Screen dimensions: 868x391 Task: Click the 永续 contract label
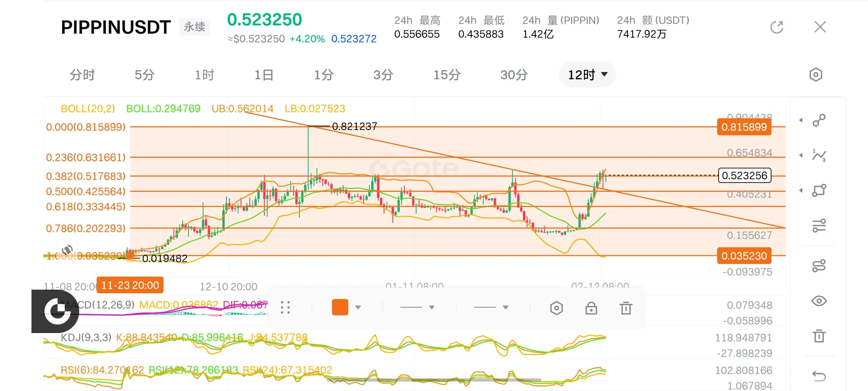point(195,27)
